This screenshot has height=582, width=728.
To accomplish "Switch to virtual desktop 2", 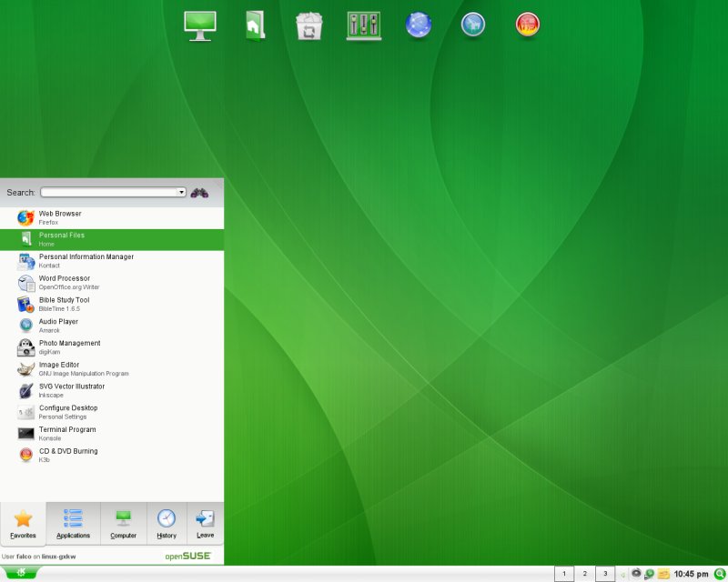I will [584, 574].
